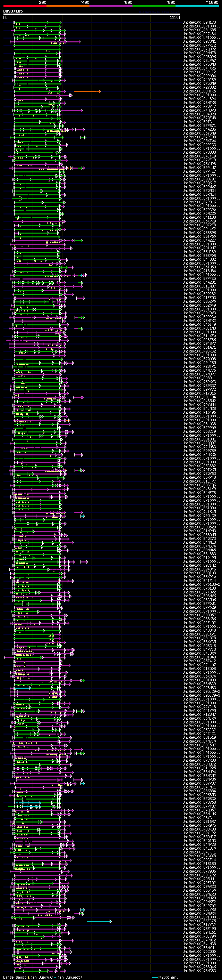Open hit UniRef100_Q8L685

(199, 30)
